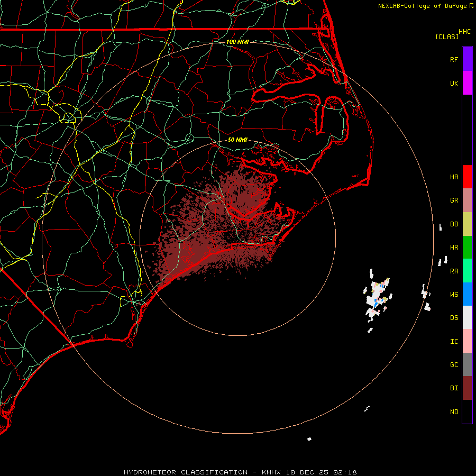Click the IC legend label

(454, 341)
